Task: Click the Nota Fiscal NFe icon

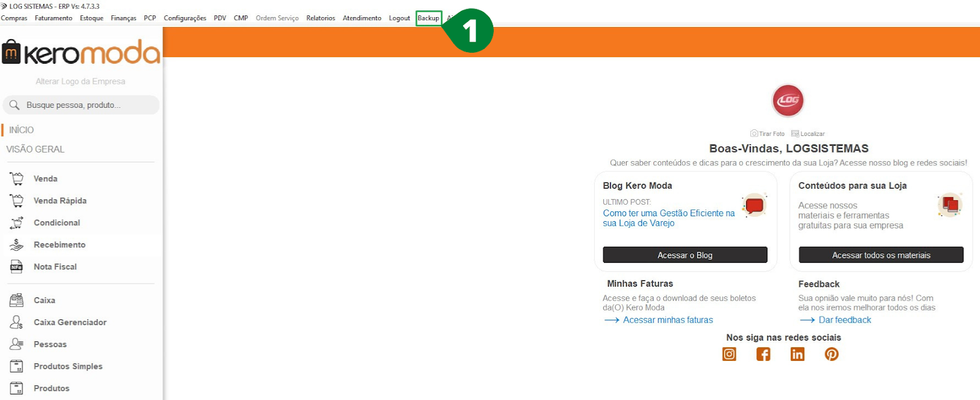Action: [x=17, y=266]
